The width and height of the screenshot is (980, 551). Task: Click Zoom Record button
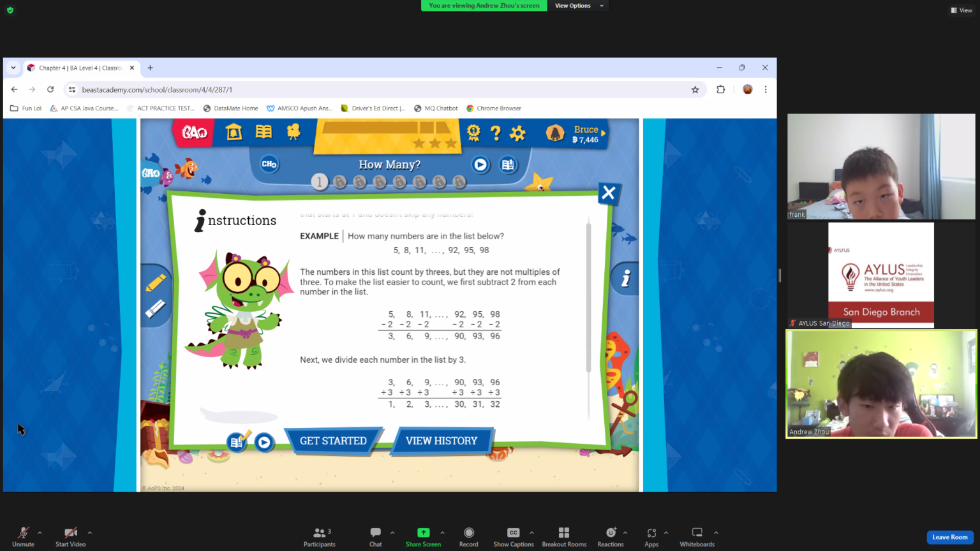[469, 536]
